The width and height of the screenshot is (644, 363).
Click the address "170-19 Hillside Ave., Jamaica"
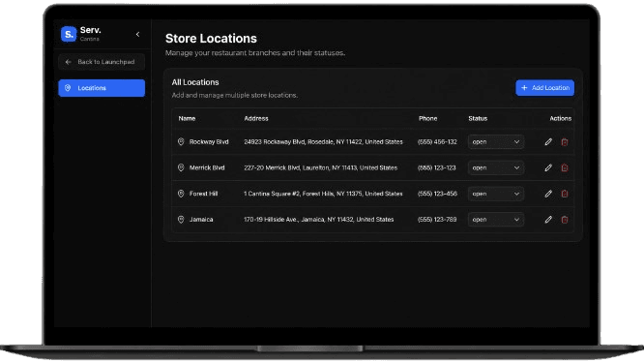tap(319, 220)
